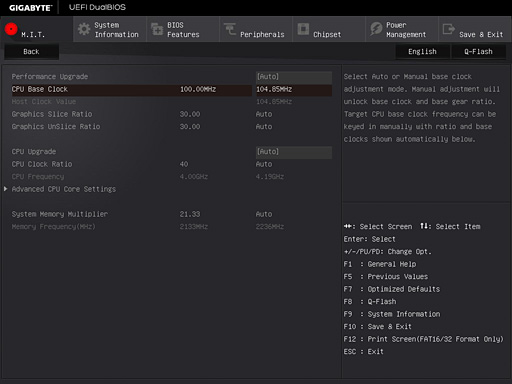The image size is (512, 384).
Task: Click the 100.00MHz default base clock value
Action: tap(198, 89)
